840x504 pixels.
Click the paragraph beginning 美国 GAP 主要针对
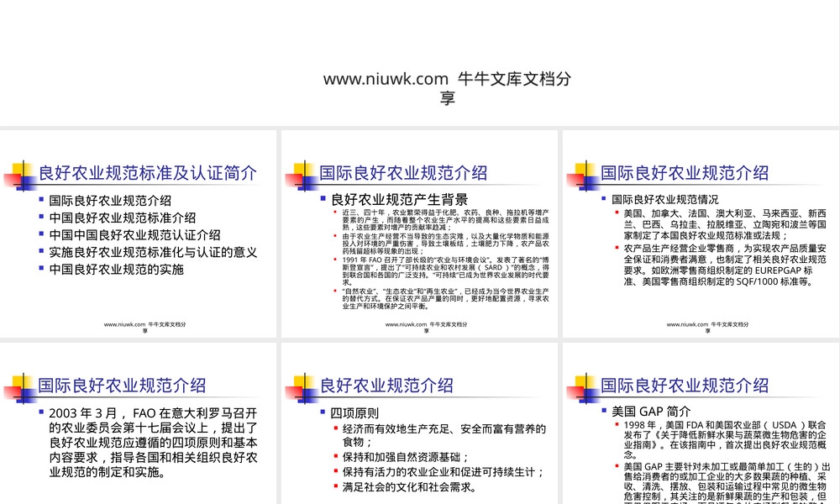(x=727, y=482)
